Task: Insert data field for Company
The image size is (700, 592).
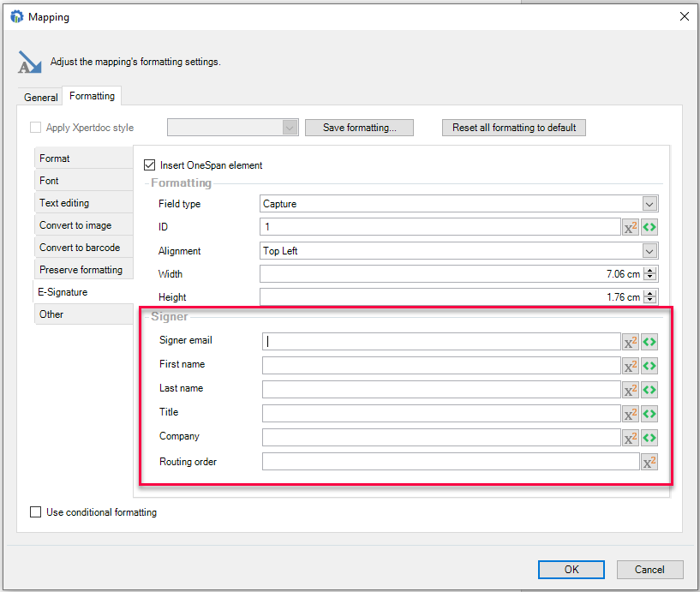Action: 649,438
